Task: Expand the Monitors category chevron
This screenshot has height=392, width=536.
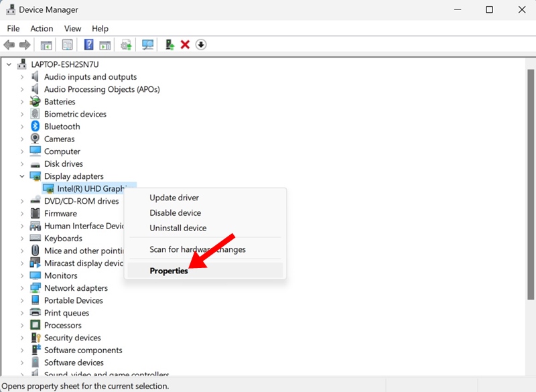Action: [x=22, y=275]
